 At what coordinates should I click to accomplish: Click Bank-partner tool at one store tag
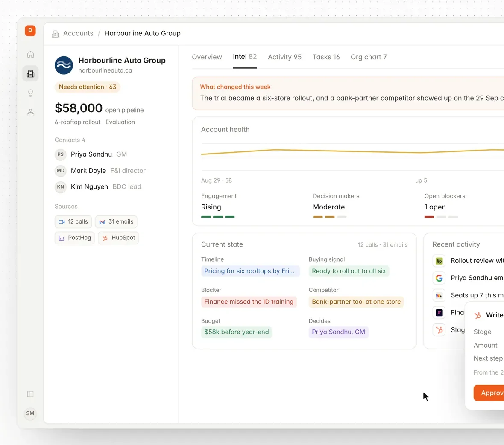pyautogui.click(x=356, y=302)
